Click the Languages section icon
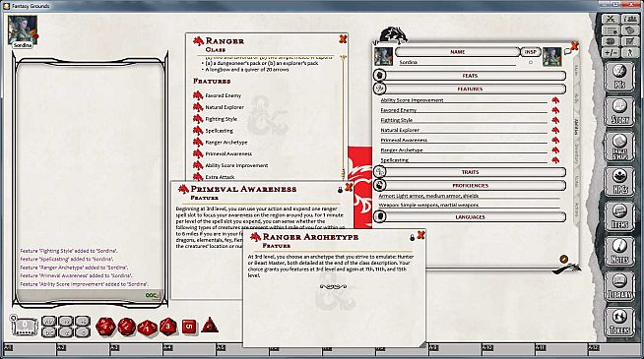Screen dimensions: 644x359 pos(379,216)
